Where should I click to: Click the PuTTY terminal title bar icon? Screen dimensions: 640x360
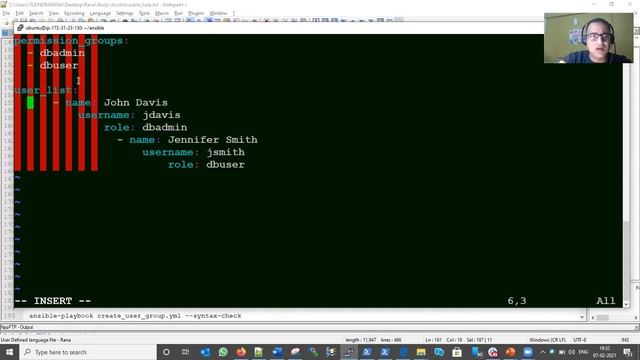point(20,28)
